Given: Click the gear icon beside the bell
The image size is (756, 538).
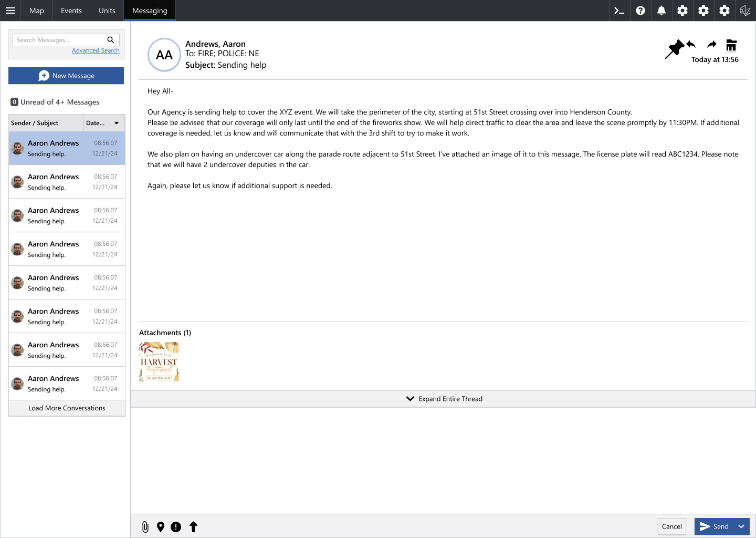Looking at the screenshot, I should coord(682,11).
